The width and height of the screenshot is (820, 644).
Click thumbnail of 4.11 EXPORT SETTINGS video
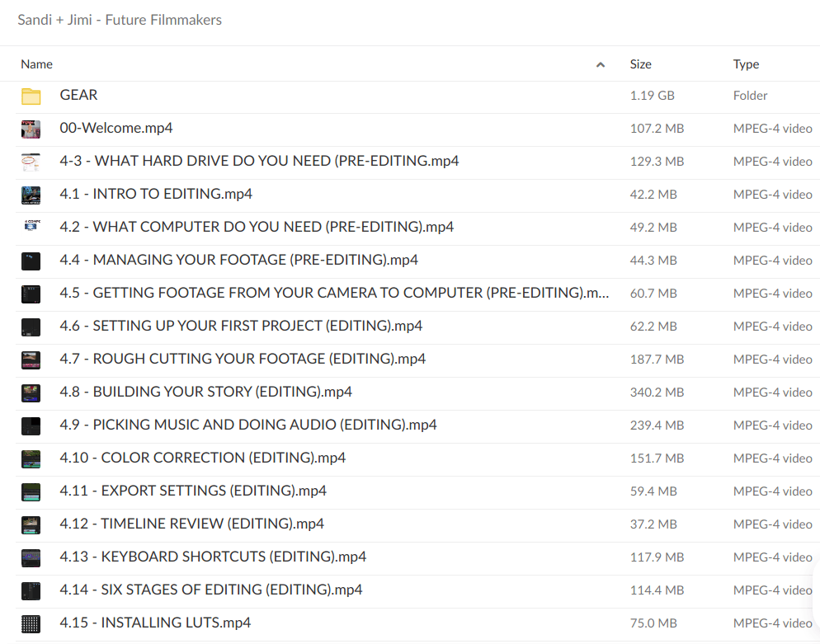(x=31, y=492)
